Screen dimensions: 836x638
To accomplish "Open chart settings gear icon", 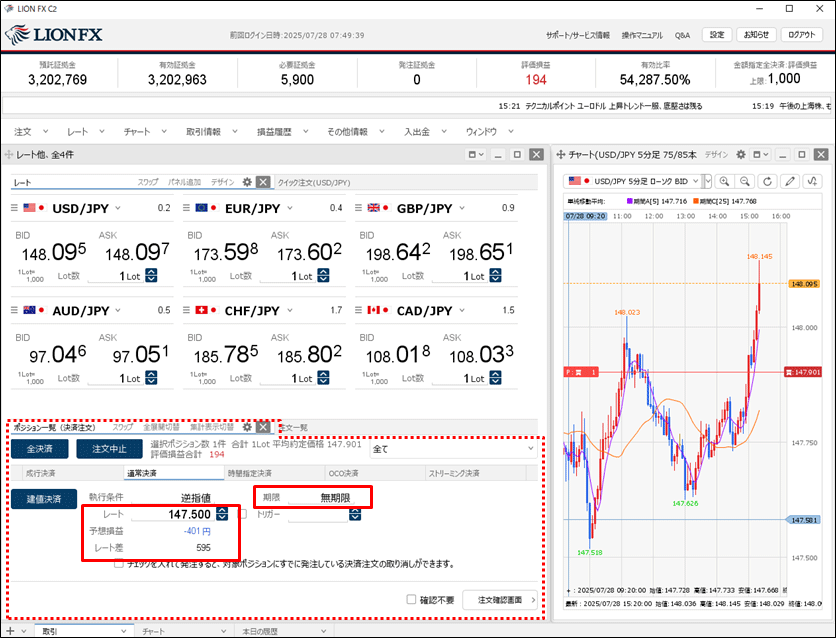I will click(x=741, y=155).
